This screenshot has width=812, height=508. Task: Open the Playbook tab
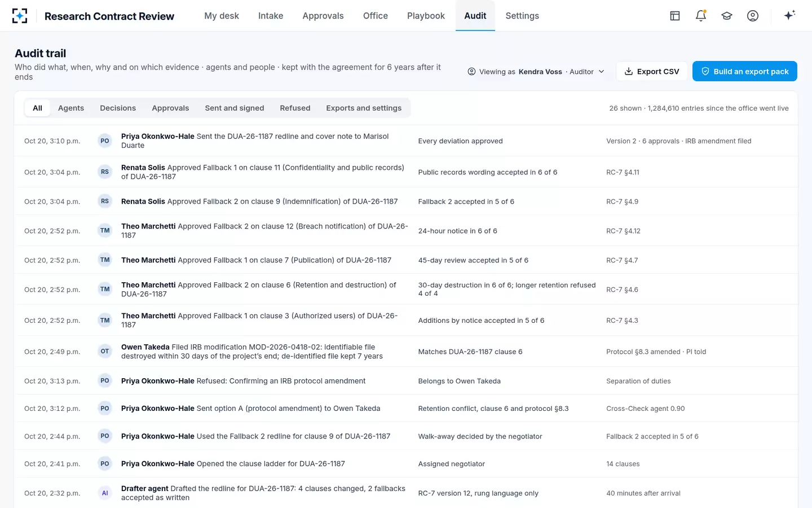coord(426,16)
